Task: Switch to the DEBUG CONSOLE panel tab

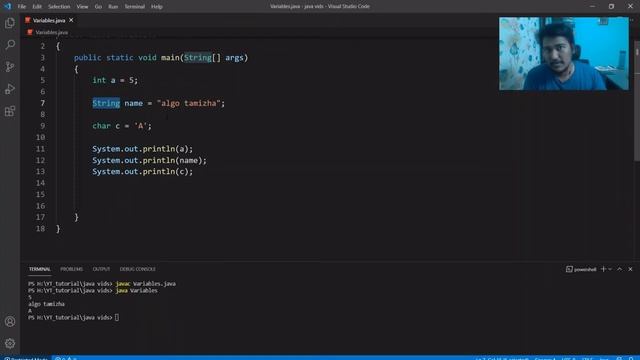Action: pos(138,269)
